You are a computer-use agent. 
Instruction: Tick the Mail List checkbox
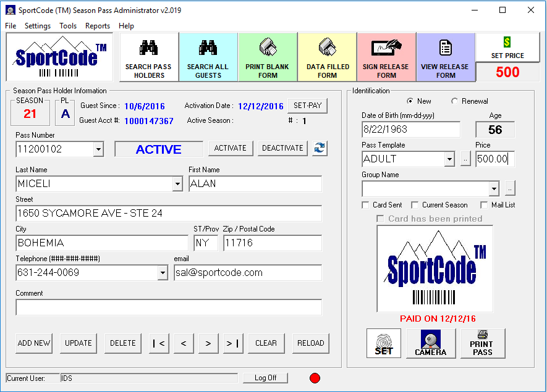(x=484, y=205)
